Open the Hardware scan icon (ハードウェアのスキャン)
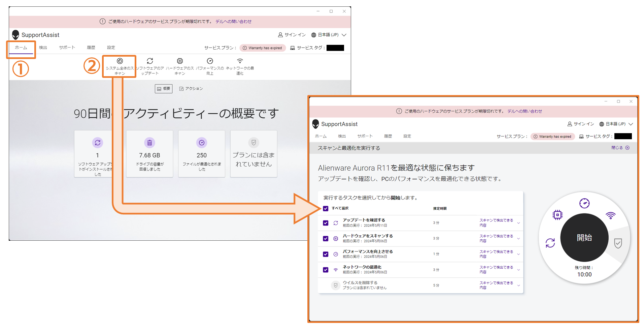The height and width of the screenshot is (328, 644). pyautogui.click(x=180, y=61)
